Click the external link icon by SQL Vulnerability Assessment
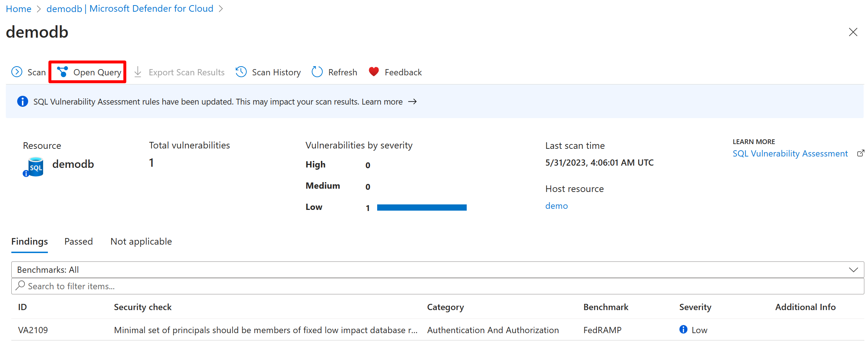The image size is (868, 343). pyautogui.click(x=861, y=154)
